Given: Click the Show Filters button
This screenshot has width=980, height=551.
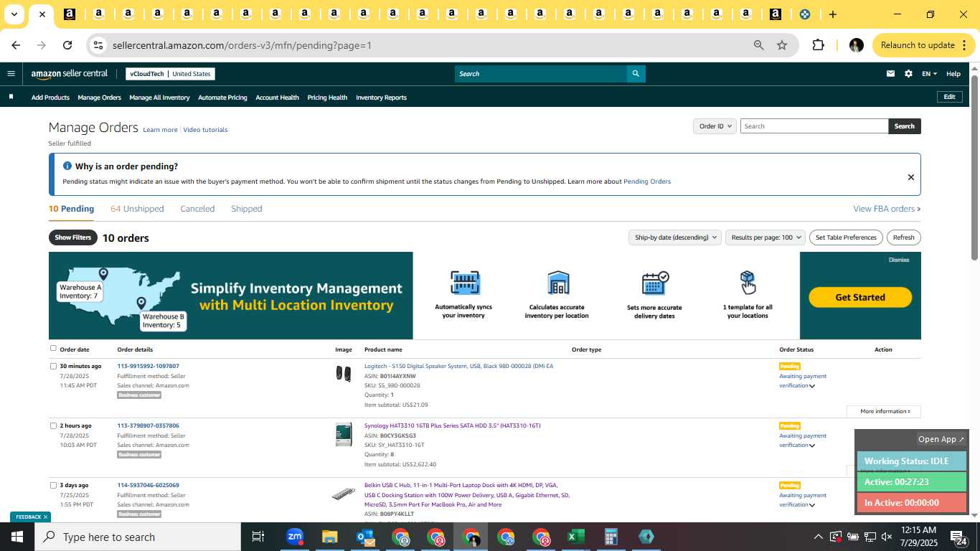Looking at the screenshot, I should pyautogui.click(x=73, y=237).
